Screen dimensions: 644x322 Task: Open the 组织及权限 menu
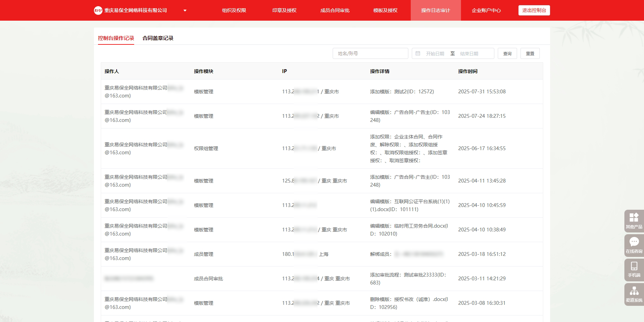234,10
